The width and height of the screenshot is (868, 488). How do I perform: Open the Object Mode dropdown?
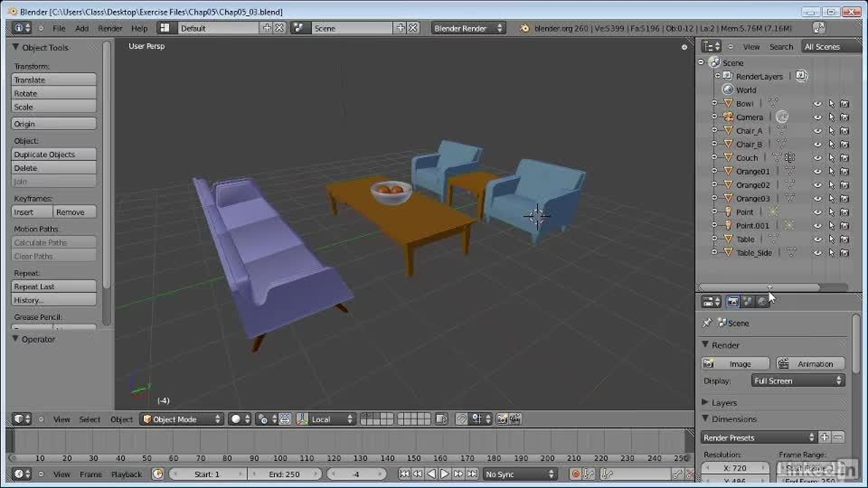(182, 420)
